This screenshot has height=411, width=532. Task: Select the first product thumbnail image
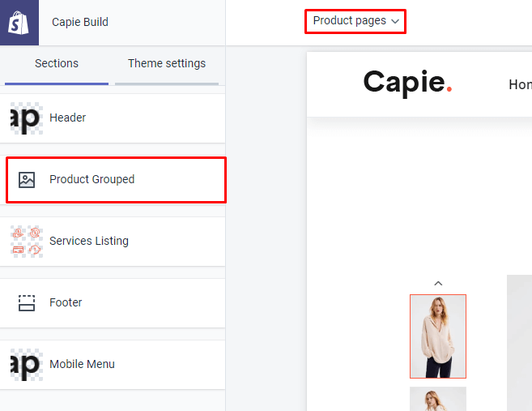[x=438, y=336]
